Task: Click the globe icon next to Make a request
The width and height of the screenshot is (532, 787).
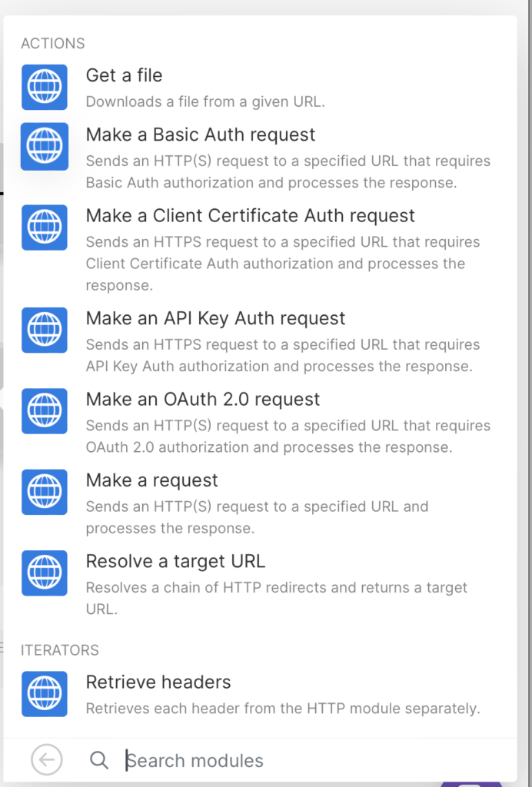Action: [x=45, y=492]
